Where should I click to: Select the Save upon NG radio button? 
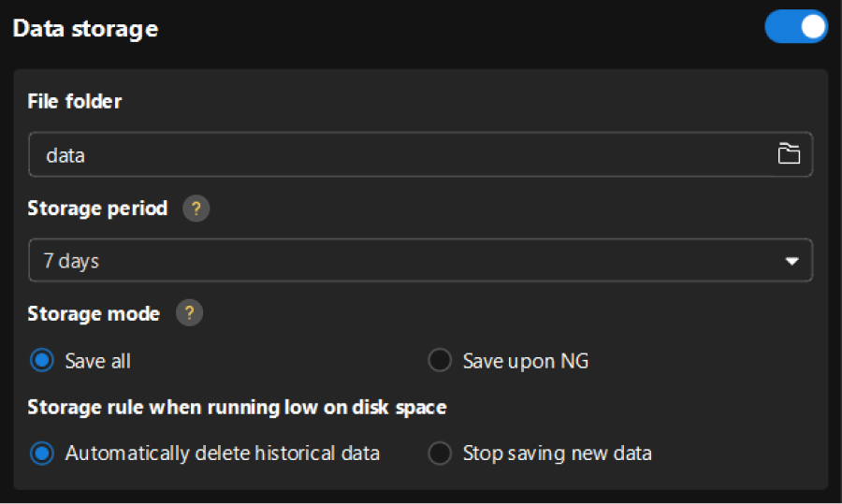tap(440, 360)
